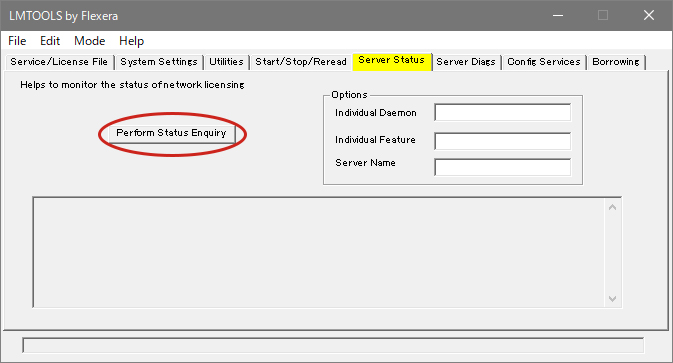The height and width of the screenshot is (363, 673).
Task: Switch to System Settings tab
Action: [159, 62]
